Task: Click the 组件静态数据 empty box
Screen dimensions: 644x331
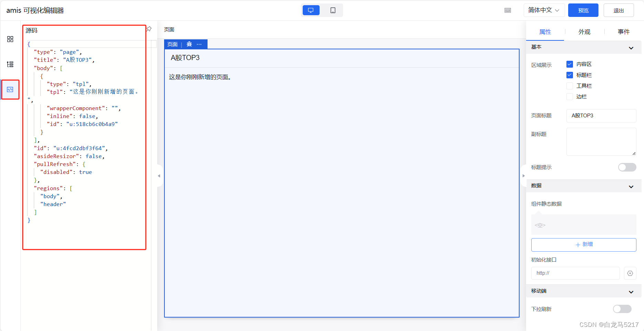Action: [584, 225]
